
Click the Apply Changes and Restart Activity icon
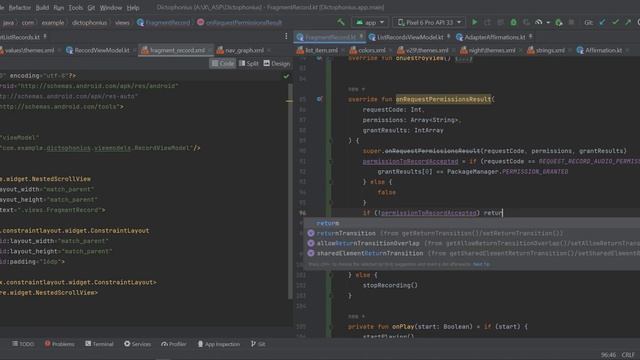pyautogui.click(x=487, y=22)
